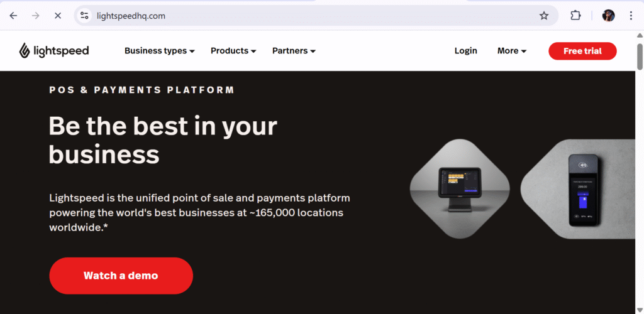Click the browser forward arrow
The height and width of the screenshot is (314, 644).
(x=36, y=16)
